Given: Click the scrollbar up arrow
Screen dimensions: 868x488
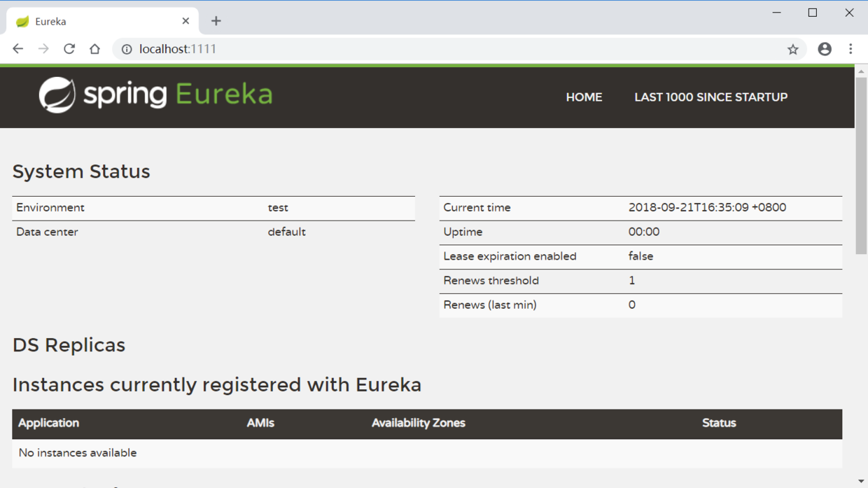Looking at the screenshot, I should pos(861,71).
